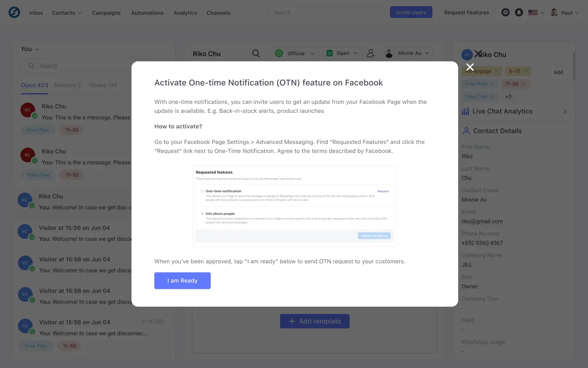Open Live Chat Analytics from the right panel

pos(503,111)
